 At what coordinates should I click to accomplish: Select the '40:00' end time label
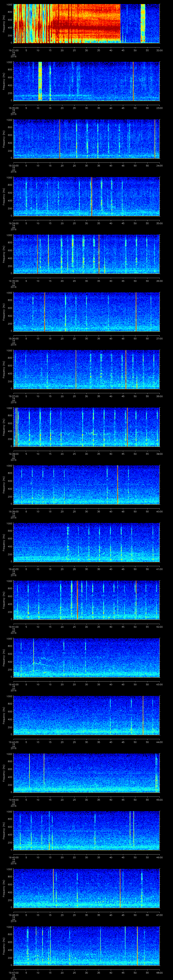click(x=159, y=511)
